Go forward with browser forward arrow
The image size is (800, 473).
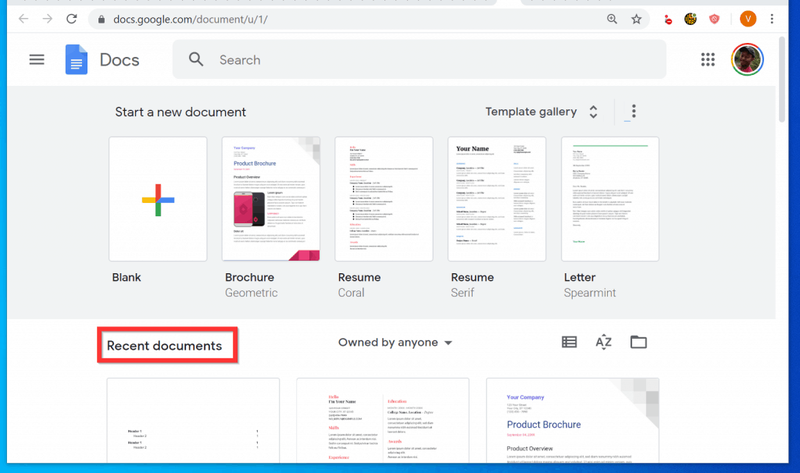click(47, 19)
